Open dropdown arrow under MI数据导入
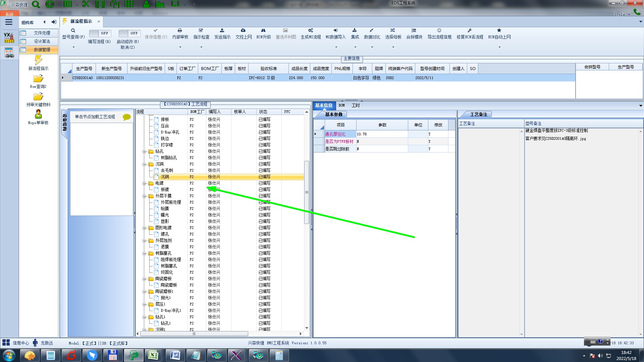This screenshot has height=362, width=644. click(x=336, y=47)
